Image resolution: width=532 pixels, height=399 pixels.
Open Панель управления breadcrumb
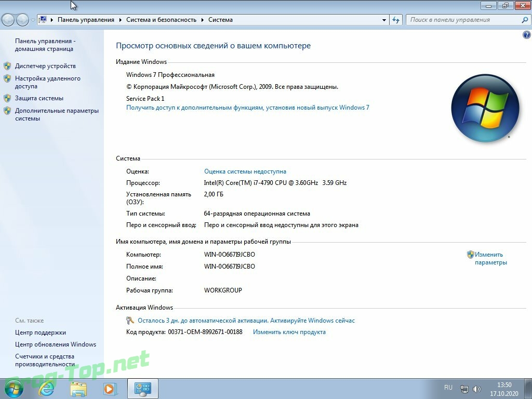(86, 20)
